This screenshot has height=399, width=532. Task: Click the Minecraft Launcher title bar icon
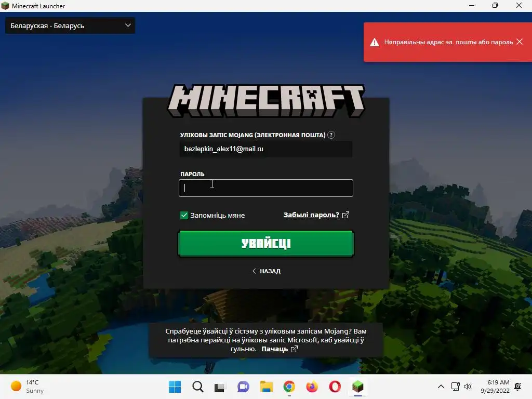pos(5,6)
